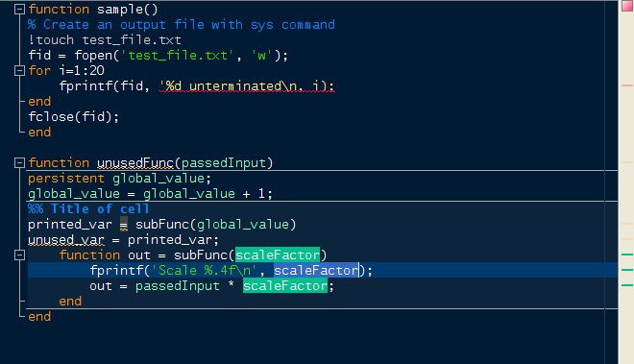The height and width of the screenshot is (364, 634).
Task: Click the 'test_file.txt' string in fopen
Action: click(x=177, y=56)
